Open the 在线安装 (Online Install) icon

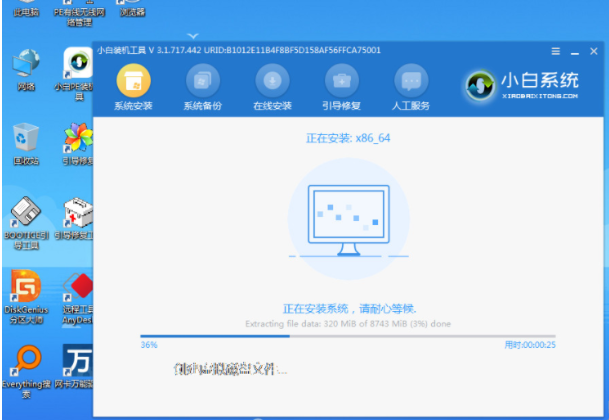(x=271, y=80)
